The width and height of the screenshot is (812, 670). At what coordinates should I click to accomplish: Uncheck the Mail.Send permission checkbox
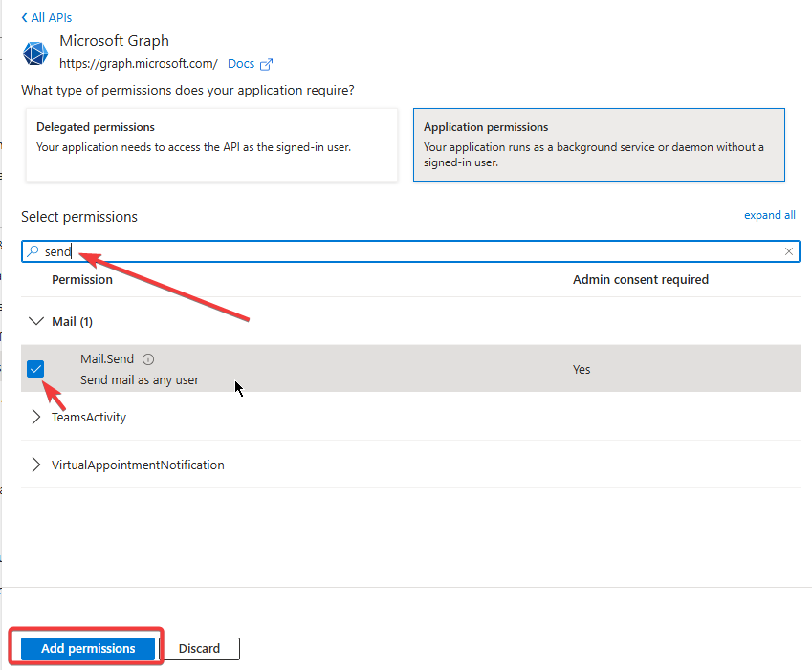pos(35,369)
